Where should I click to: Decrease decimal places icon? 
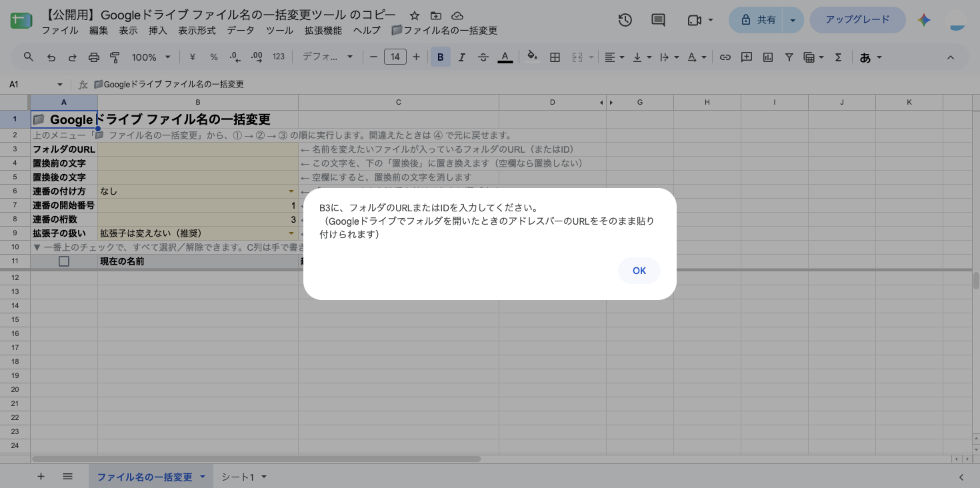[x=235, y=57]
